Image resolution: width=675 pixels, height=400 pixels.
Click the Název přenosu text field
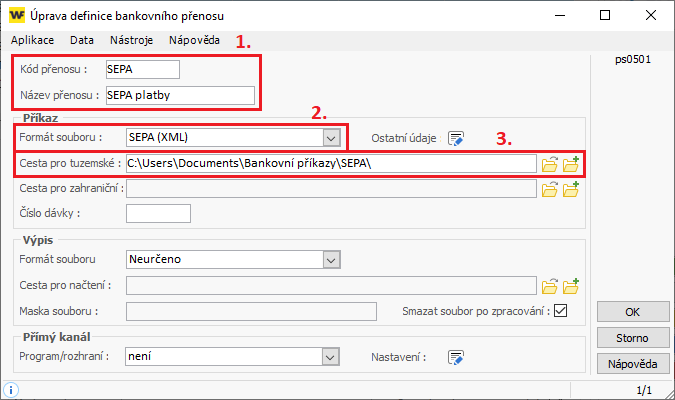coord(180,95)
